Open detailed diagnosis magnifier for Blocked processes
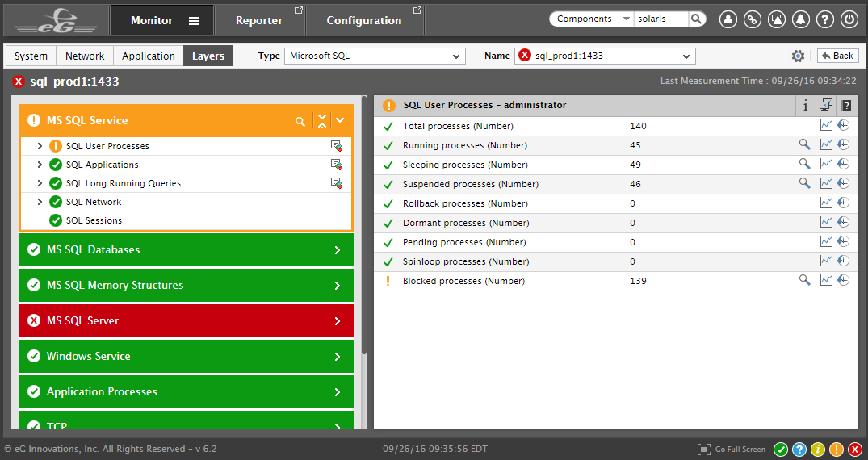This screenshot has height=460, width=868. tap(804, 281)
